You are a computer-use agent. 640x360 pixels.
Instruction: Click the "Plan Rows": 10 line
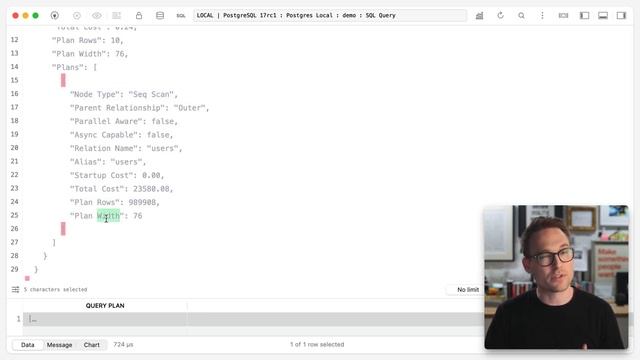pyautogui.click(x=87, y=40)
